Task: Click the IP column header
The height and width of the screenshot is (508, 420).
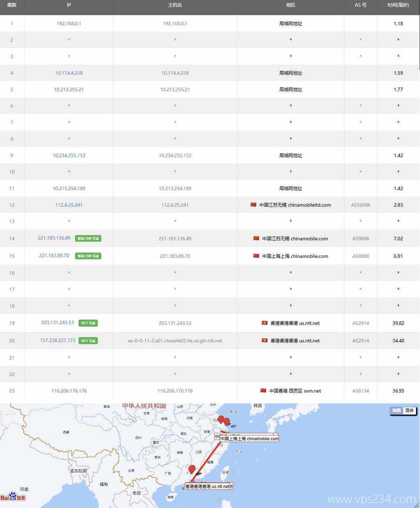Action: [x=69, y=5]
